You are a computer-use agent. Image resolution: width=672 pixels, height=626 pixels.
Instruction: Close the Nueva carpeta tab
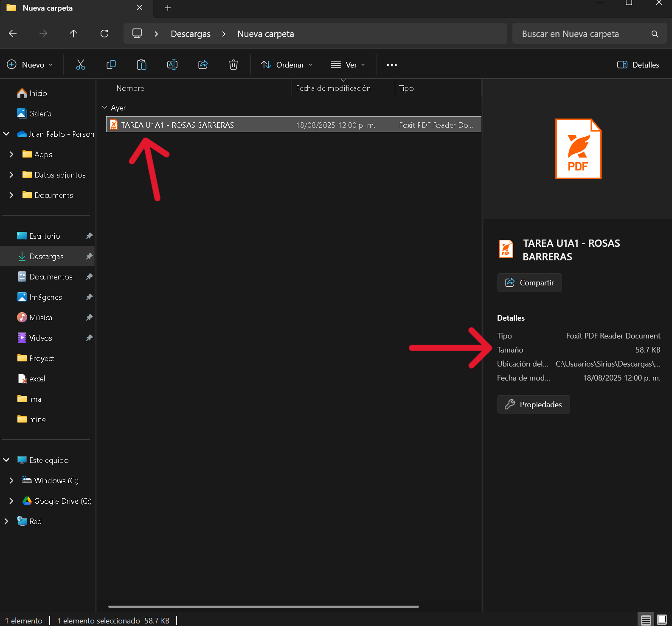[140, 8]
